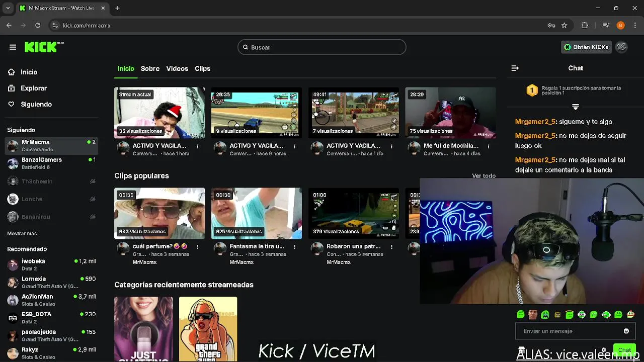This screenshot has width=644, height=362.
Task: Open the Chrome profile button
Action: (x=621, y=25)
